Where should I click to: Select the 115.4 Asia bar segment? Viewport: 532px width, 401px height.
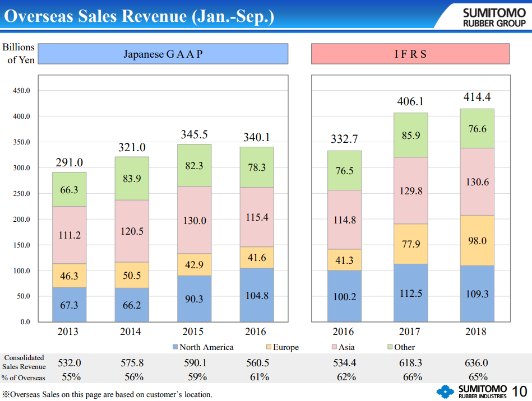point(257,217)
